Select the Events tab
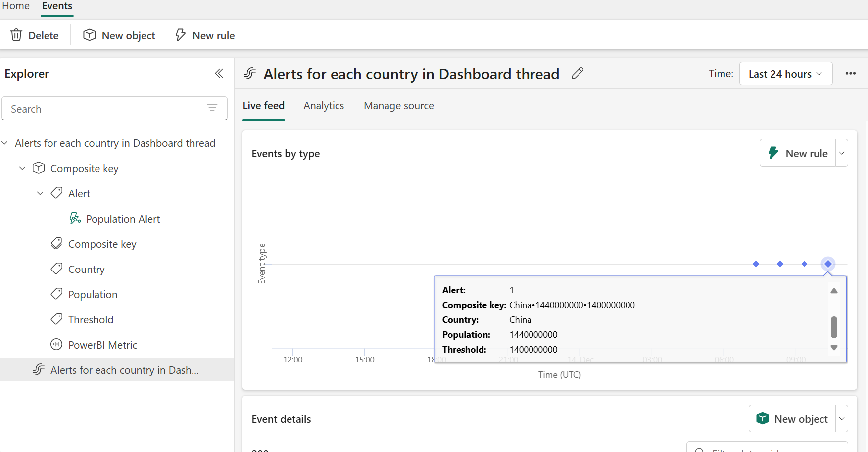Image resolution: width=868 pixels, height=452 pixels. tap(57, 6)
